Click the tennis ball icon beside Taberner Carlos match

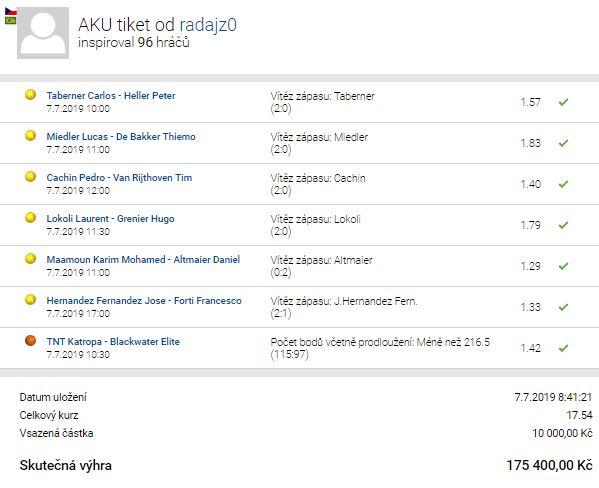tap(31, 94)
